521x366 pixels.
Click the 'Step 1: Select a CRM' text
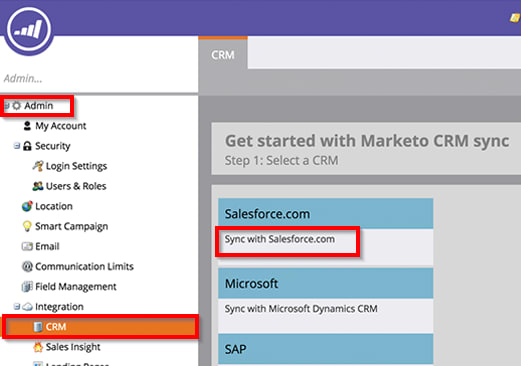(x=281, y=160)
